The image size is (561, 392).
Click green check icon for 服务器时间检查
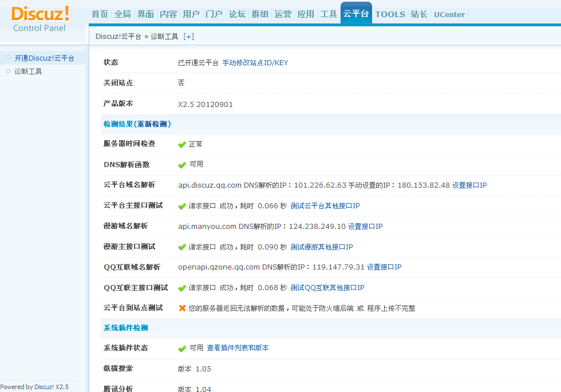(x=182, y=144)
